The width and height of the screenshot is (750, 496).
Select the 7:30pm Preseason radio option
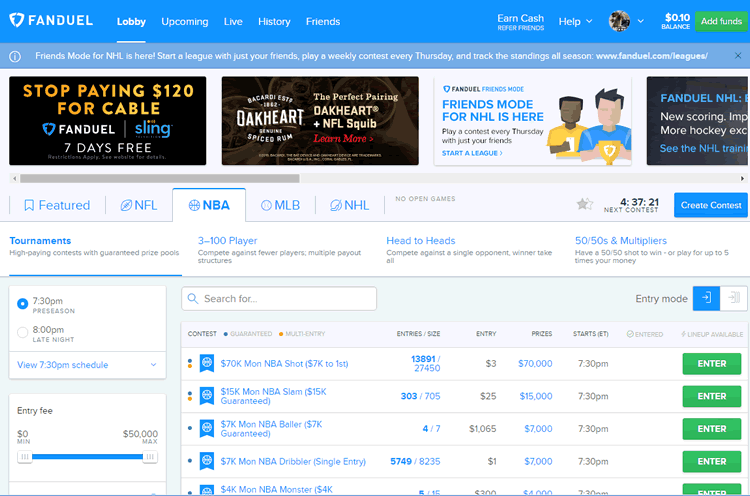[22, 304]
